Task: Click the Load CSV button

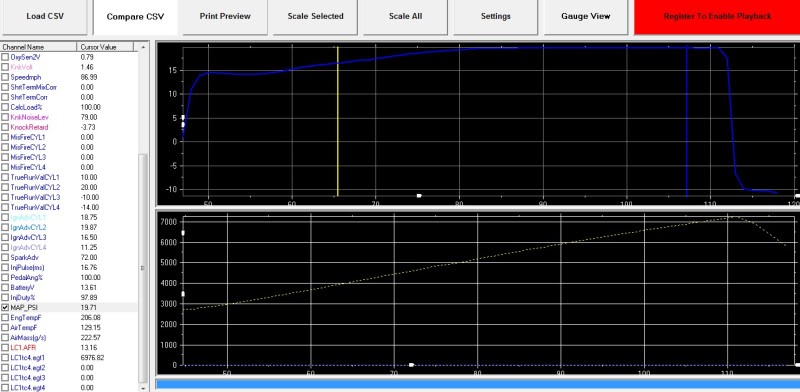Action: coord(45,16)
